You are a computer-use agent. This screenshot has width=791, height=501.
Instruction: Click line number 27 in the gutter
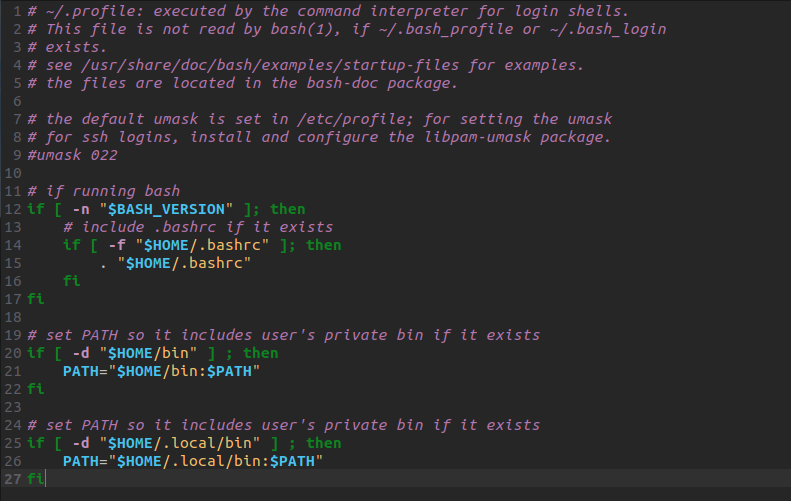pyautogui.click(x=12, y=479)
